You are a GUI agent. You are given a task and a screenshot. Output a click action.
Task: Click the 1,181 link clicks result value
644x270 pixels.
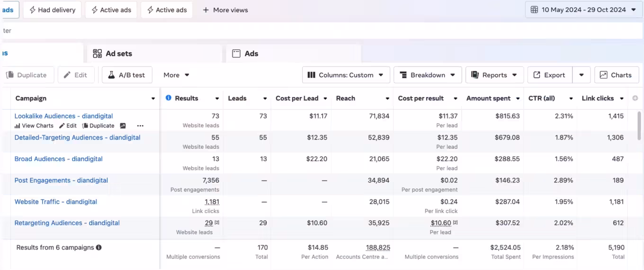coord(212,202)
